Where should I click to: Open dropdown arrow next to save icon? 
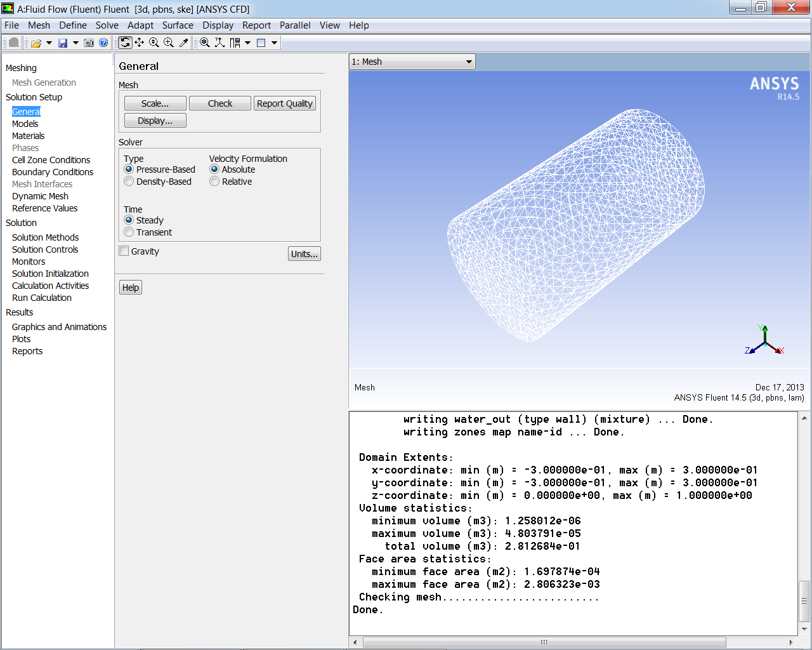coord(75,43)
